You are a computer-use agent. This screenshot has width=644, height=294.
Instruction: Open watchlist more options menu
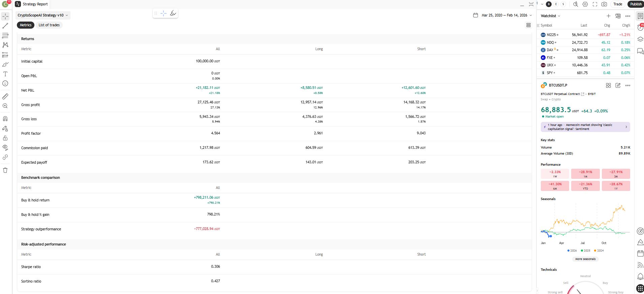628,16
